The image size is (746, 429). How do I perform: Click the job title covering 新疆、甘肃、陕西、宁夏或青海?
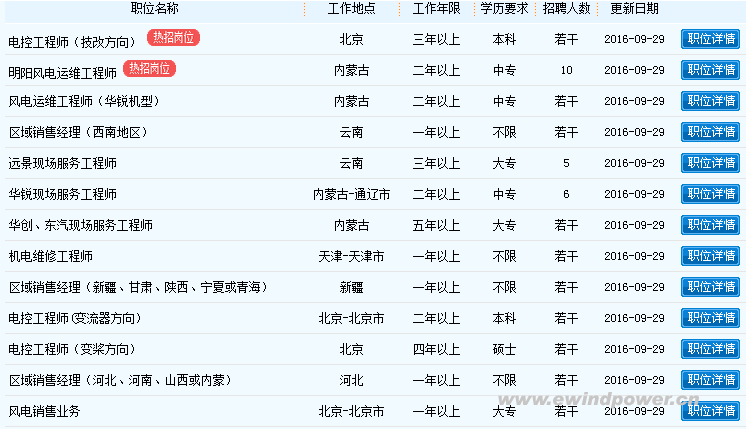pyautogui.click(x=138, y=287)
